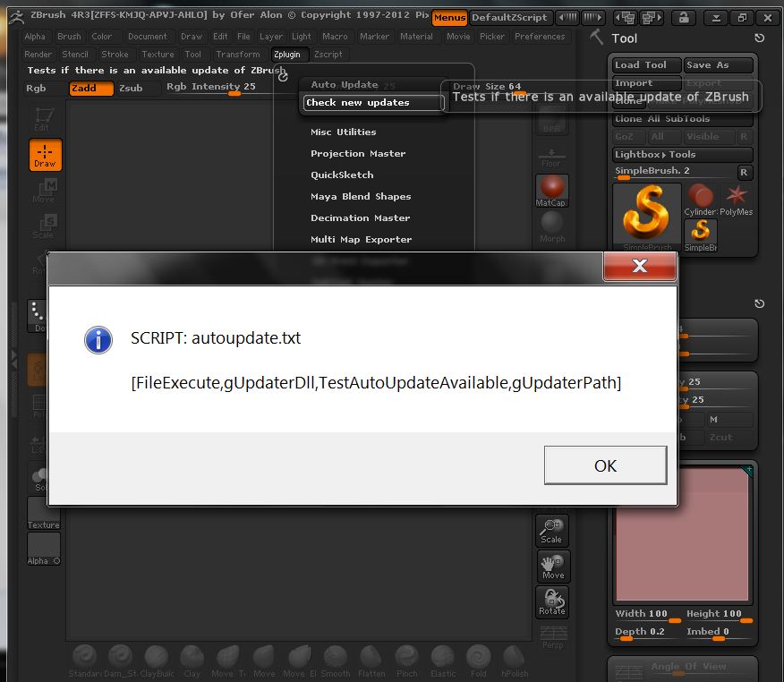Screen dimensions: 784x682
Task: Click Clone All SubTools button
Action: [683, 119]
